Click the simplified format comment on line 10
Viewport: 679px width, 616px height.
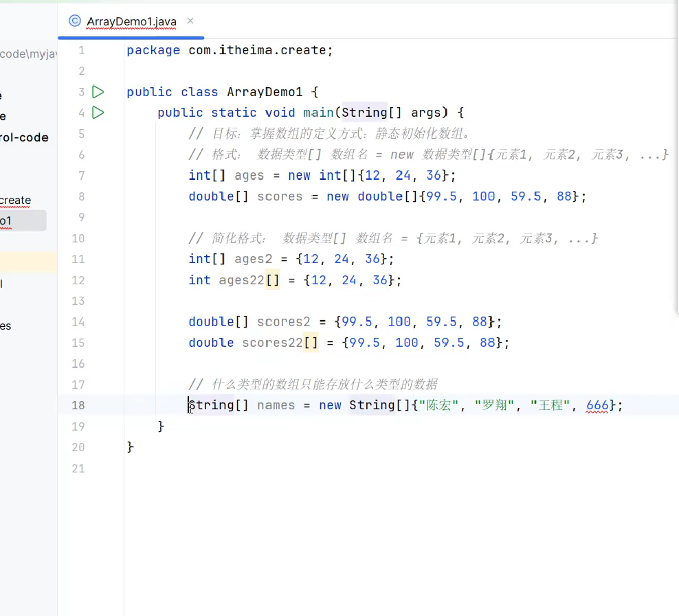tap(393, 238)
